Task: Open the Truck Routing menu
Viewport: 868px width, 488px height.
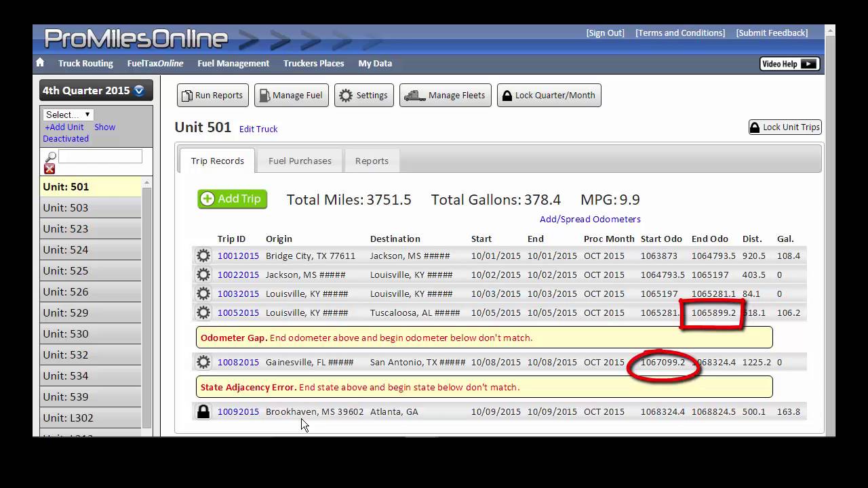Action: pyautogui.click(x=85, y=63)
